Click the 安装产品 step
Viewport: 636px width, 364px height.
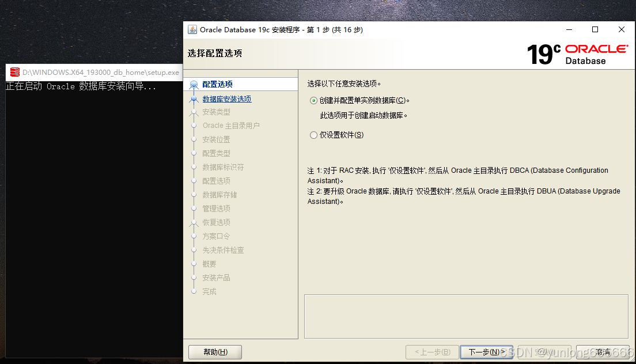[x=216, y=278]
